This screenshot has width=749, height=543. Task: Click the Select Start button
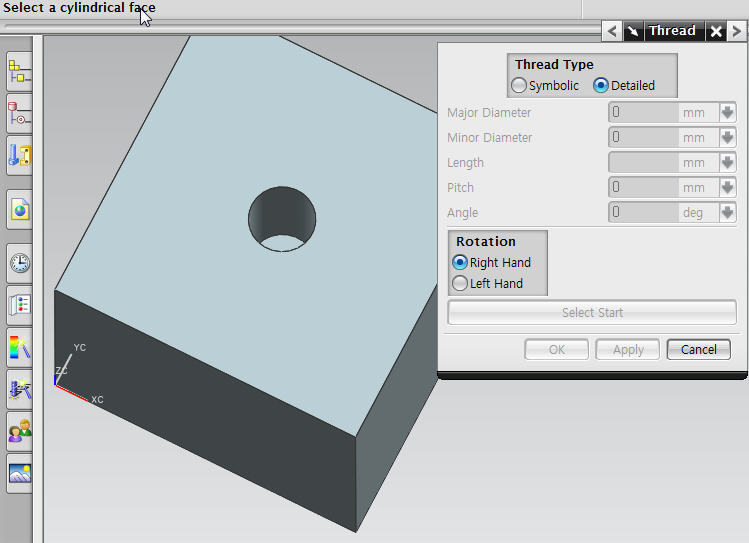[x=592, y=312]
